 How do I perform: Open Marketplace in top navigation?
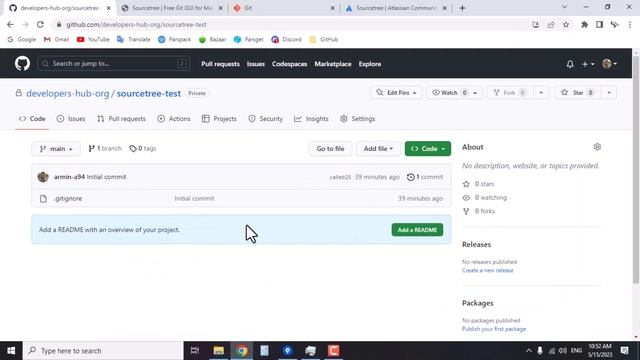(333, 64)
